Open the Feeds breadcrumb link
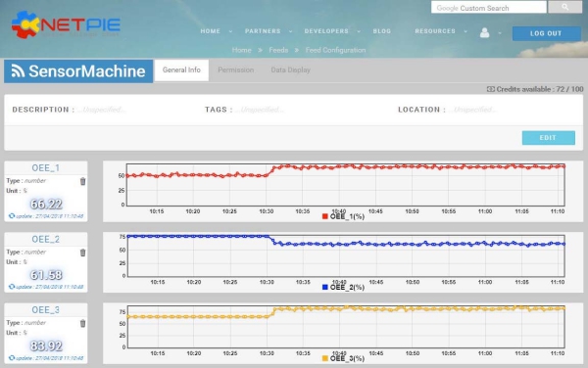 pyautogui.click(x=278, y=50)
